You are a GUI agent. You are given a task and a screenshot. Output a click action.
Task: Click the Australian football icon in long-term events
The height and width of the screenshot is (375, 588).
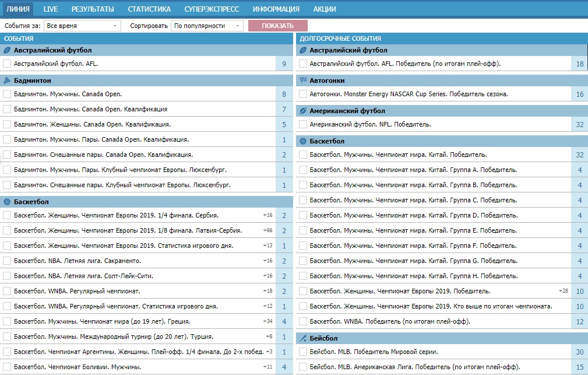click(x=302, y=50)
